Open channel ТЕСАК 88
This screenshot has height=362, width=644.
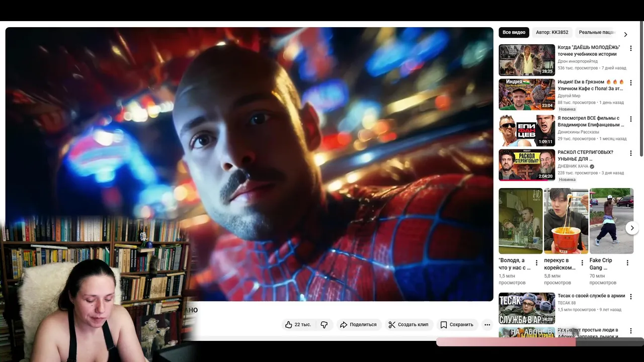pos(567,303)
